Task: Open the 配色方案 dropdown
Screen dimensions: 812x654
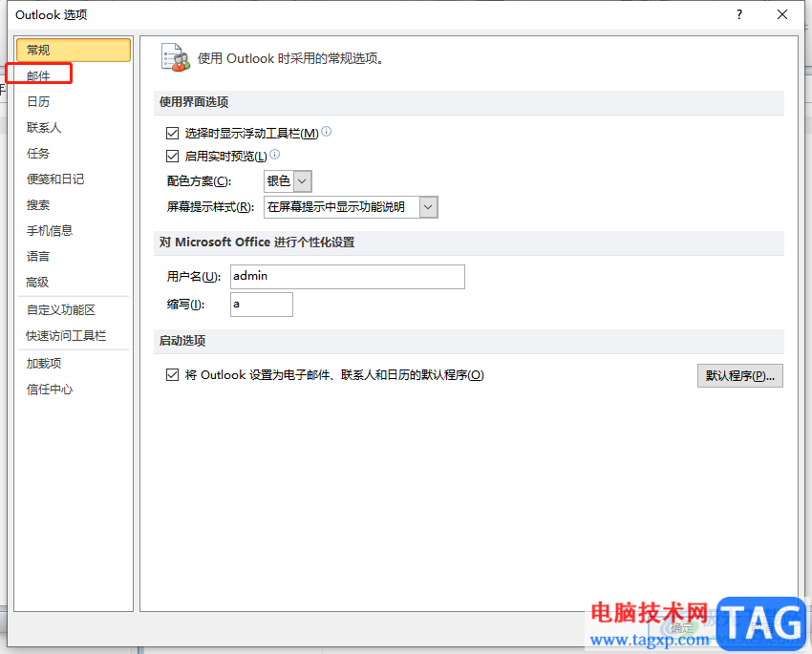Action: click(x=303, y=181)
